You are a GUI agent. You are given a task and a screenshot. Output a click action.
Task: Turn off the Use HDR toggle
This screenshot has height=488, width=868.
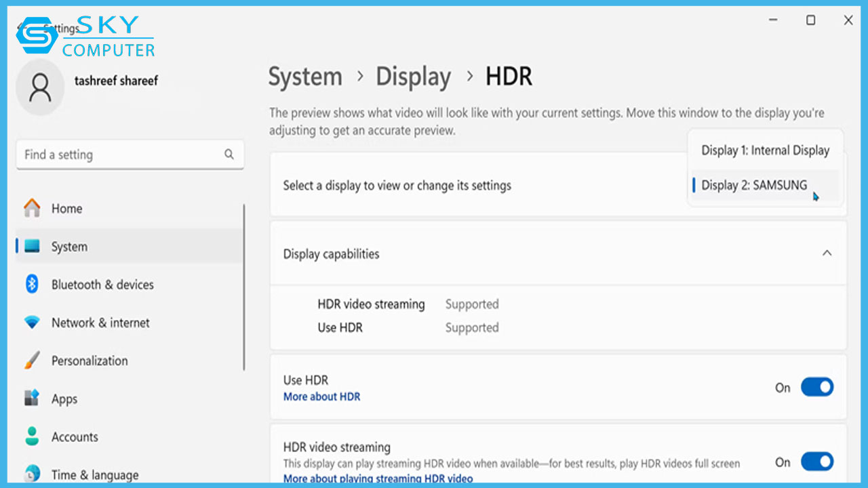point(816,387)
